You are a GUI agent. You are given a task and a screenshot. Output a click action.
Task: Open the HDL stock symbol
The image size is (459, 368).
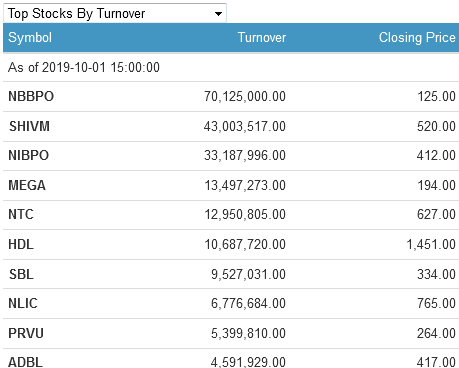(21, 244)
